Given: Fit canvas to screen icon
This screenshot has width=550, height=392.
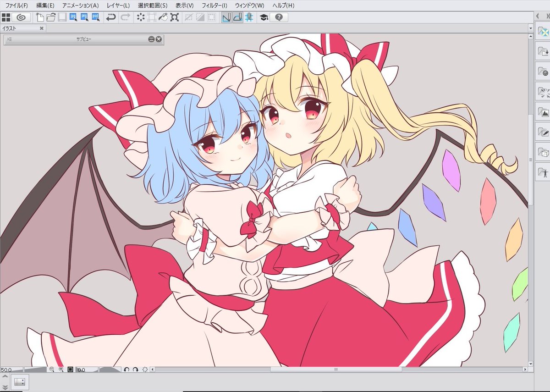Looking at the screenshot, I should click(71, 370).
